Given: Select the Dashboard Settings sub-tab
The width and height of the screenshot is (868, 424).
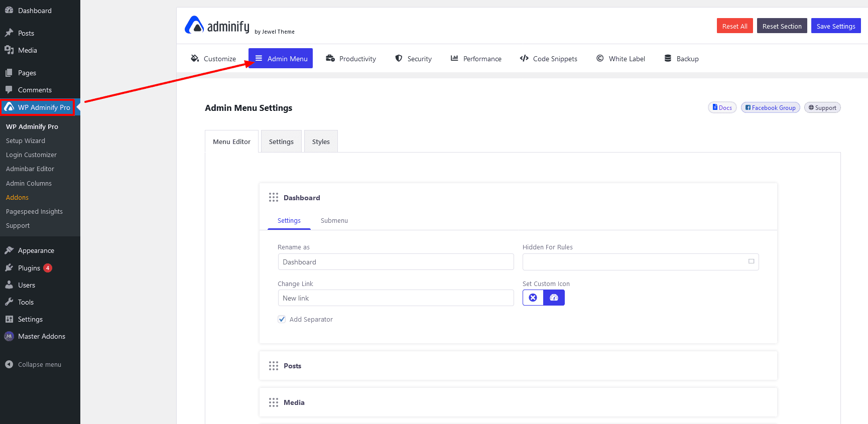Looking at the screenshot, I should coord(289,220).
